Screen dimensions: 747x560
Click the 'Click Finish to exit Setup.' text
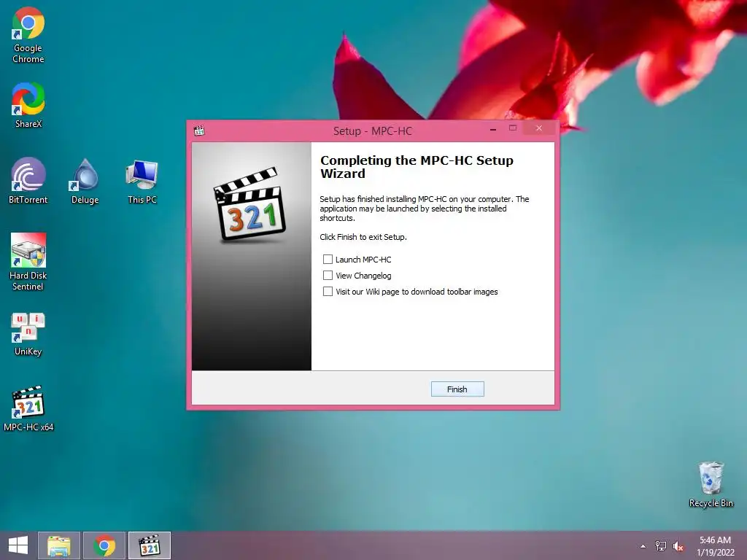(363, 237)
